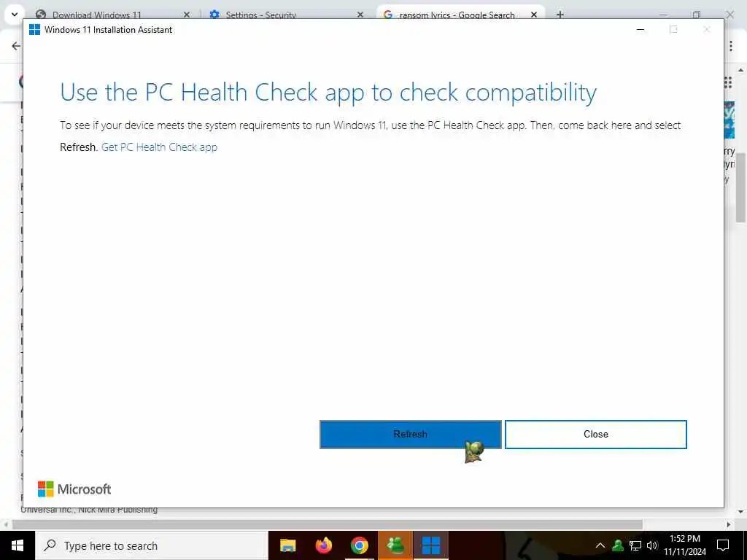Screen dimensions: 747x560
Task: Open the Chrome three-dot menu
Action: [731, 46]
